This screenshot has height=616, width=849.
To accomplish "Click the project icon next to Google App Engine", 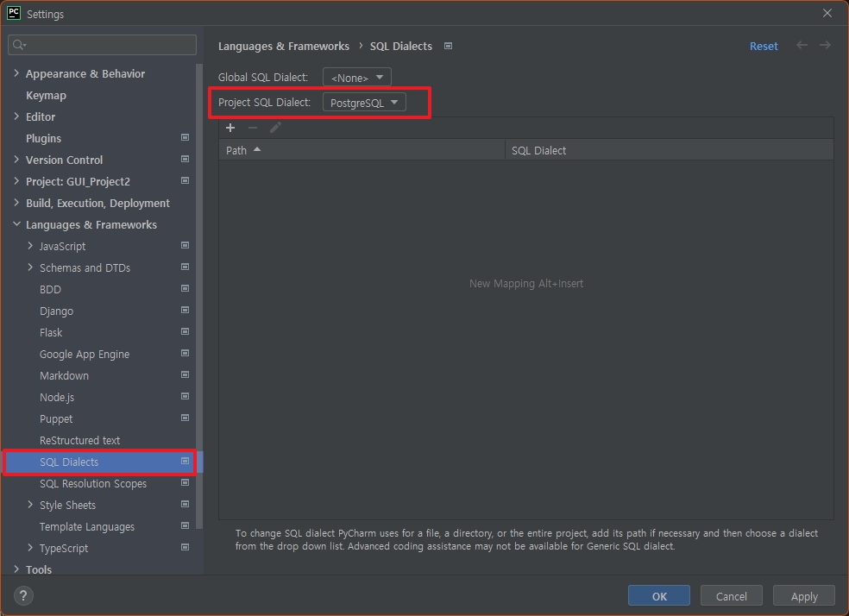I will [185, 354].
